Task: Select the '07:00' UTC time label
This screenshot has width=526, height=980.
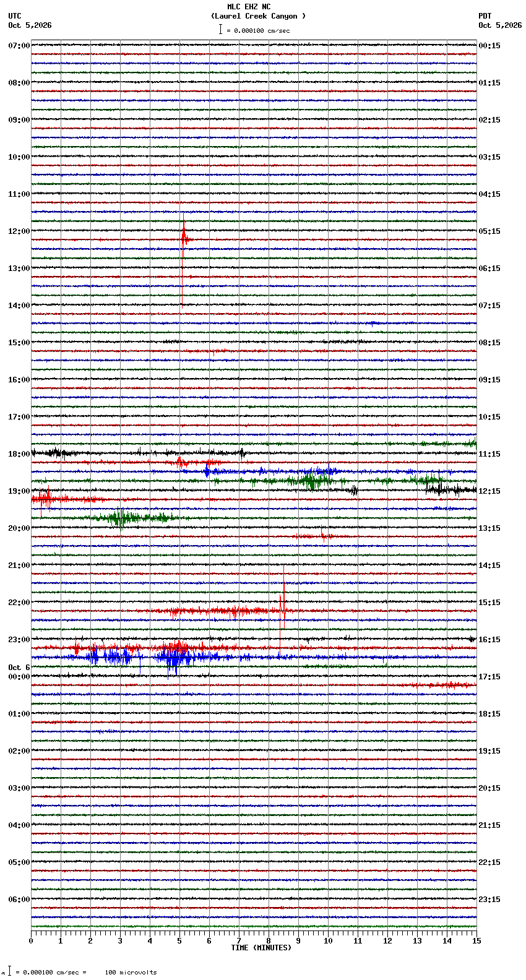Action: [x=19, y=46]
